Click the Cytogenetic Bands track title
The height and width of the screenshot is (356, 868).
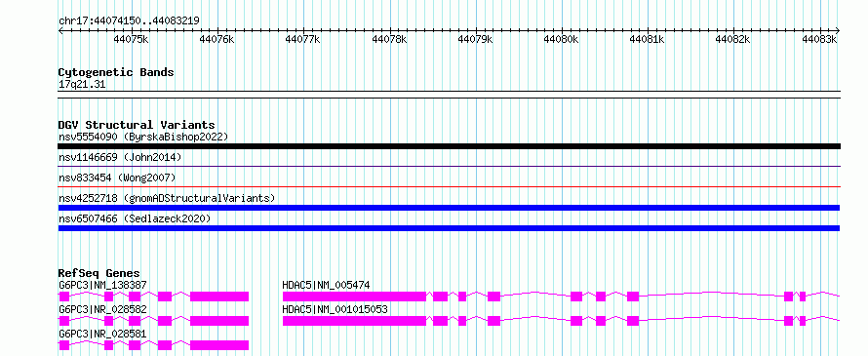[x=116, y=72]
